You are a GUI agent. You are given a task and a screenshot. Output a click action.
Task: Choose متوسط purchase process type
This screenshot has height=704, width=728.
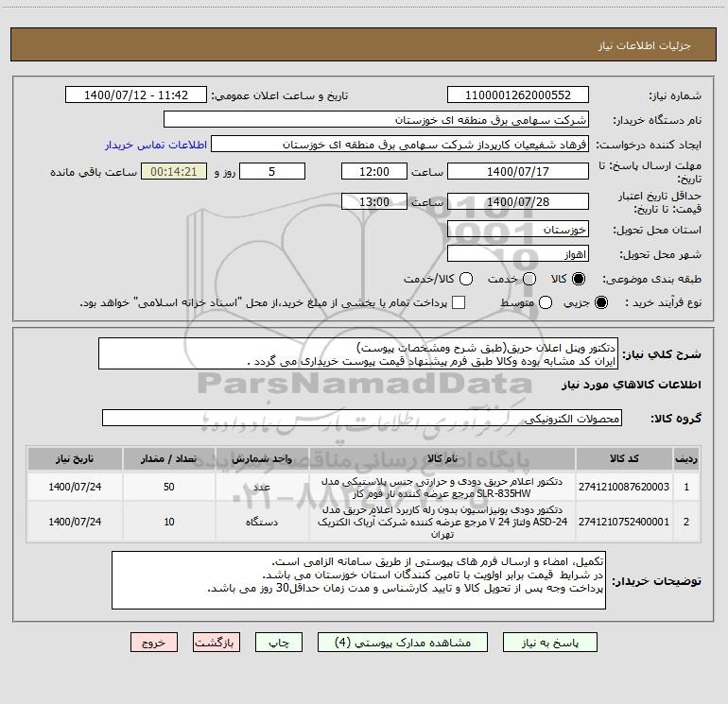point(546,302)
